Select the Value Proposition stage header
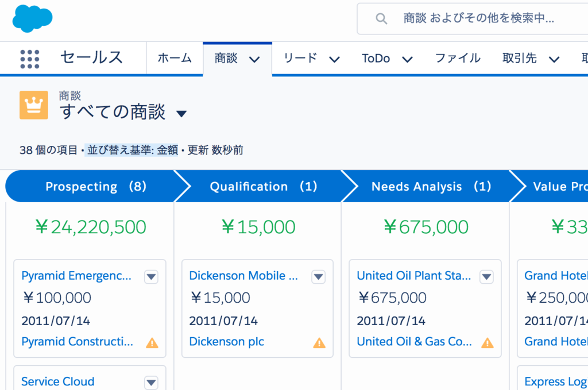The image size is (588, 390). [x=555, y=186]
